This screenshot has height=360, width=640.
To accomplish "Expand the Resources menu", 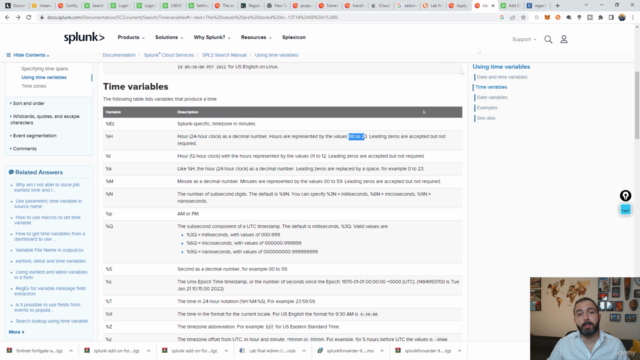I will (256, 37).
